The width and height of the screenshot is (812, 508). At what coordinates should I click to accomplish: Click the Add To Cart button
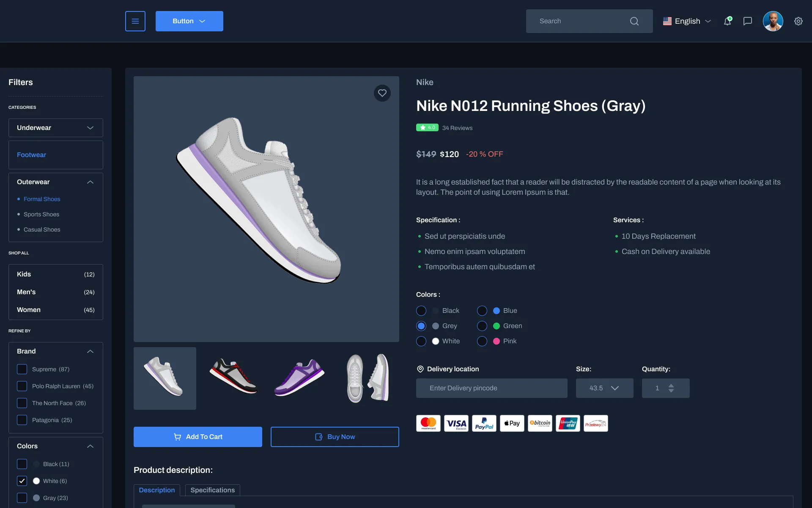[x=198, y=436]
